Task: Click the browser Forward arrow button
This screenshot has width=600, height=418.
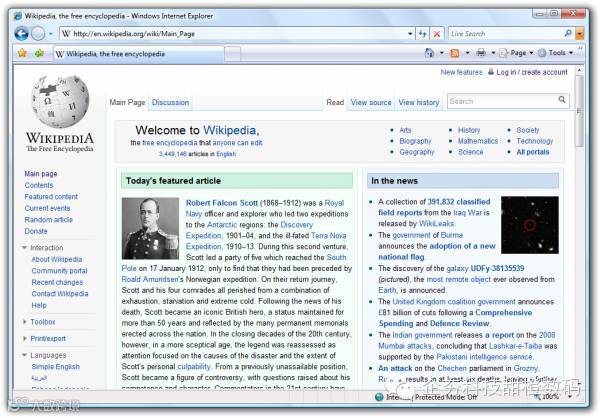Action: (38, 34)
